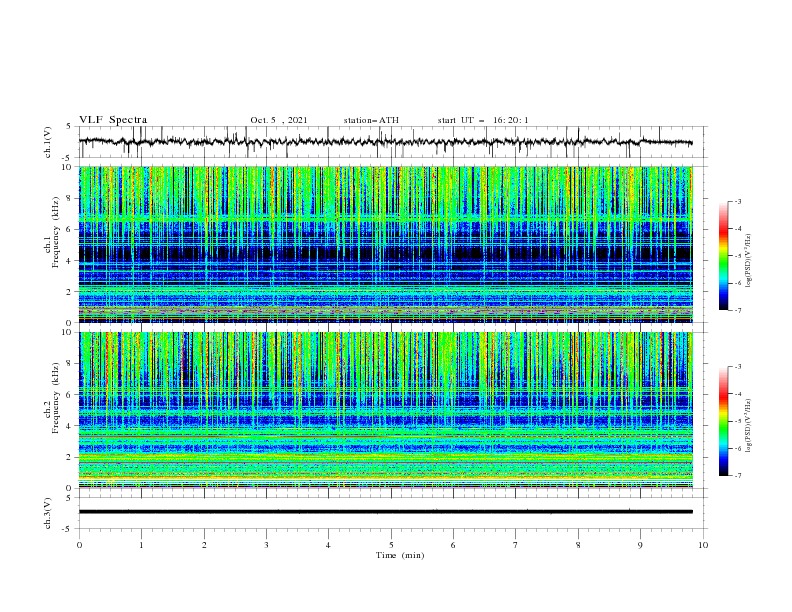Click the ch.1 "Frequency (kHz)" axis label
792x612 pixels.
[56, 232]
